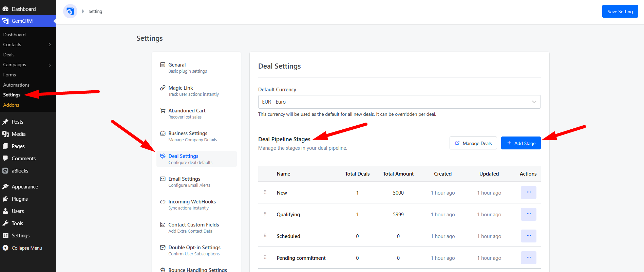Click the Setting breadcrumb text
Viewport: 644px width, 272px height.
tap(95, 12)
